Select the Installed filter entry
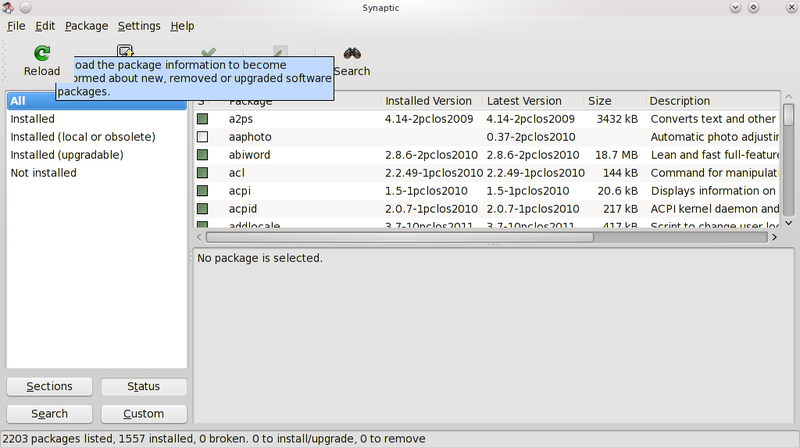The image size is (800, 448). tap(97, 119)
